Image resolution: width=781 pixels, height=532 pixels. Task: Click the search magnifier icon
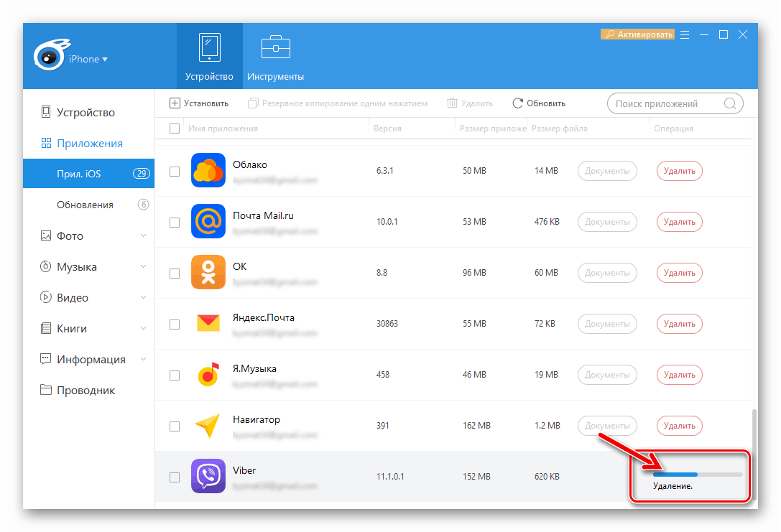pos(730,103)
